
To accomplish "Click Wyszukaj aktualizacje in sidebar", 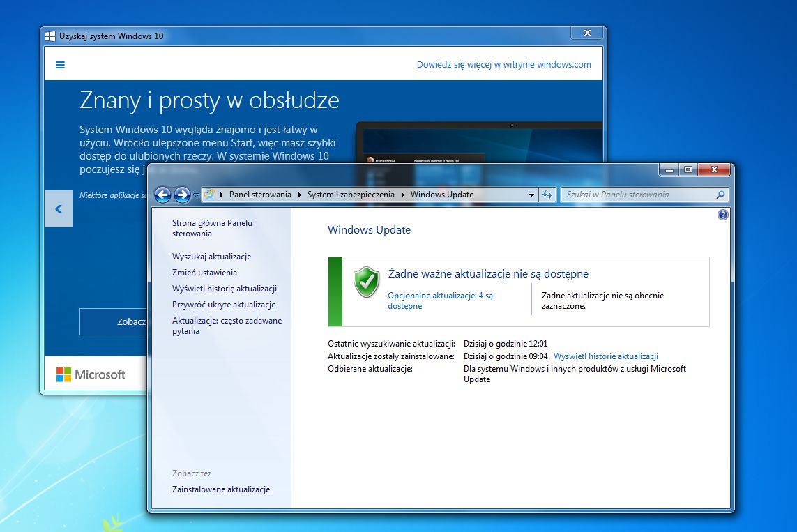I will pos(211,257).
